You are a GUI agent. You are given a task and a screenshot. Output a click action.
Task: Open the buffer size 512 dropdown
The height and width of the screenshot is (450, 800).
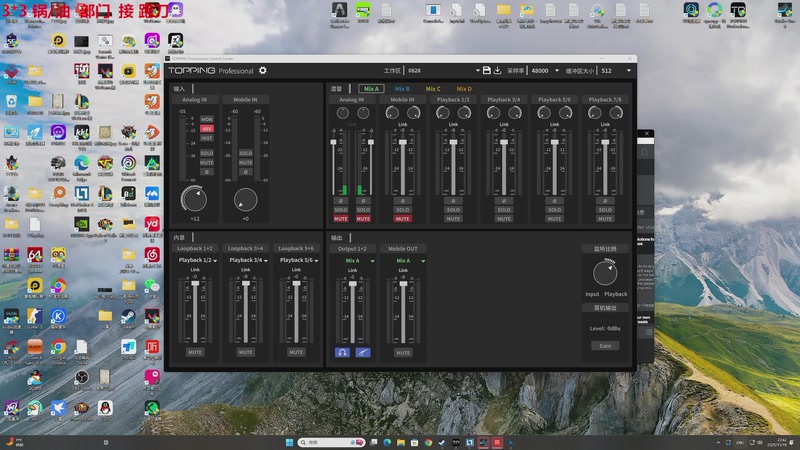point(615,71)
